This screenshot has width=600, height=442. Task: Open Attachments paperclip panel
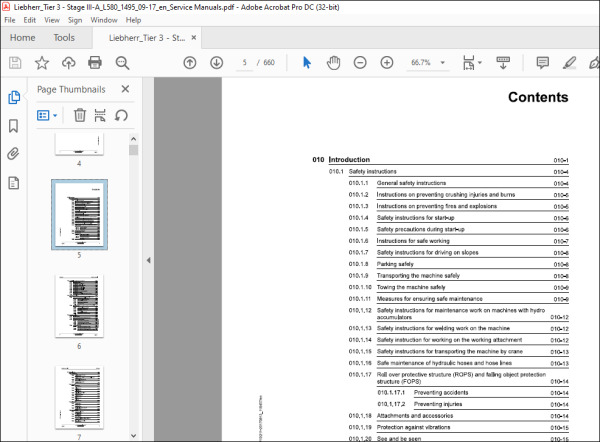(13, 154)
